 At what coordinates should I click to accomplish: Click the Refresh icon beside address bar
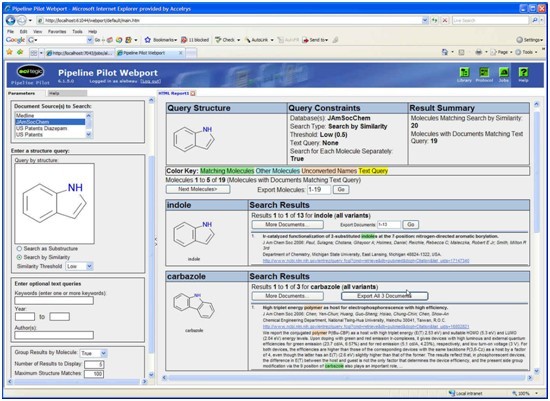(435, 20)
